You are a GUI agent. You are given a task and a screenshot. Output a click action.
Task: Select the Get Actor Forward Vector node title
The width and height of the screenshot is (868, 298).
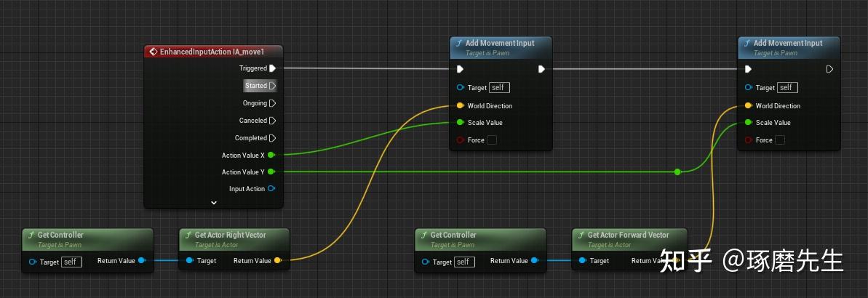629,235
